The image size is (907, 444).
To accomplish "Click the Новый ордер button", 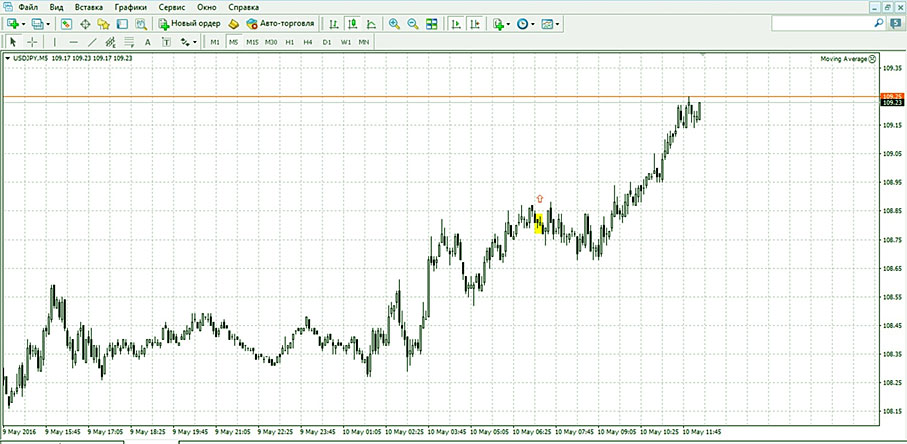I will [188, 23].
